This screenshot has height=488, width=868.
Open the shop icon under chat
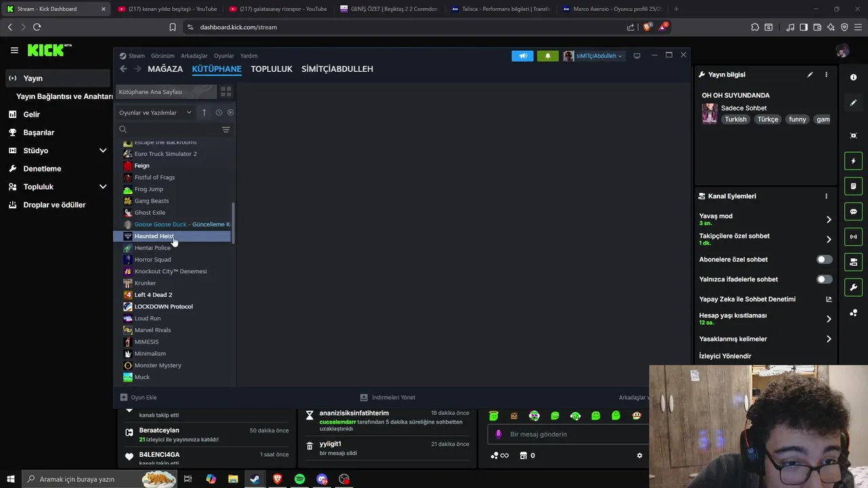coord(523,455)
